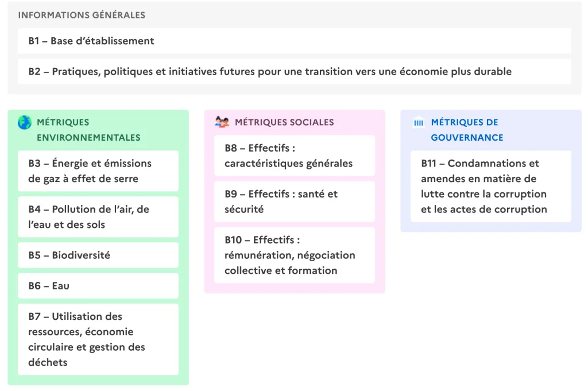Image resolution: width=588 pixels, height=391 pixels.
Task: Open B3 – Énergie et émissions de gaz
Action: point(98,171)
